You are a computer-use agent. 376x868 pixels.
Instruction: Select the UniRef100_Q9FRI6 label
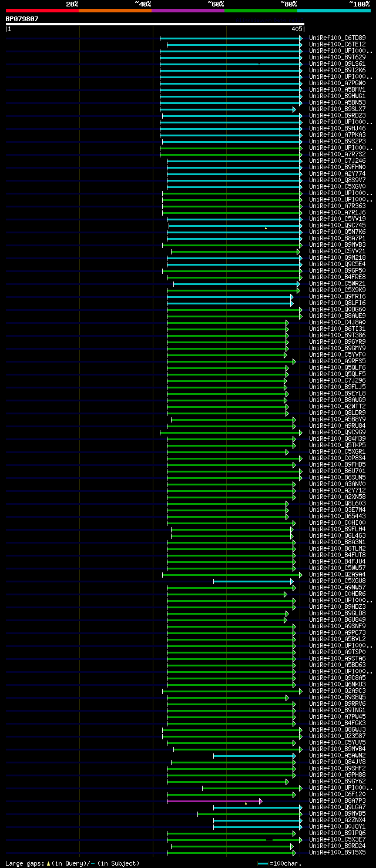337,296
